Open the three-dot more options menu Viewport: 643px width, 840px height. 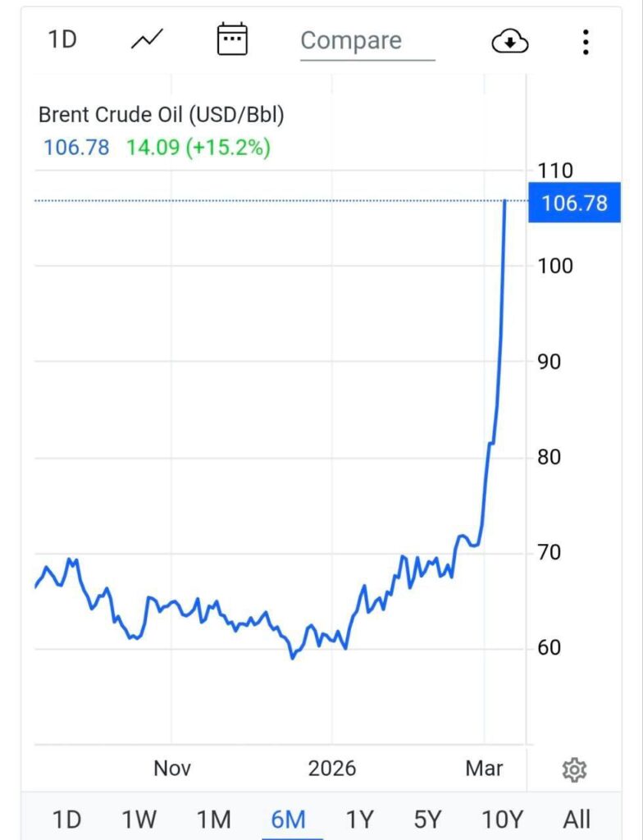(x=585, y=41)
